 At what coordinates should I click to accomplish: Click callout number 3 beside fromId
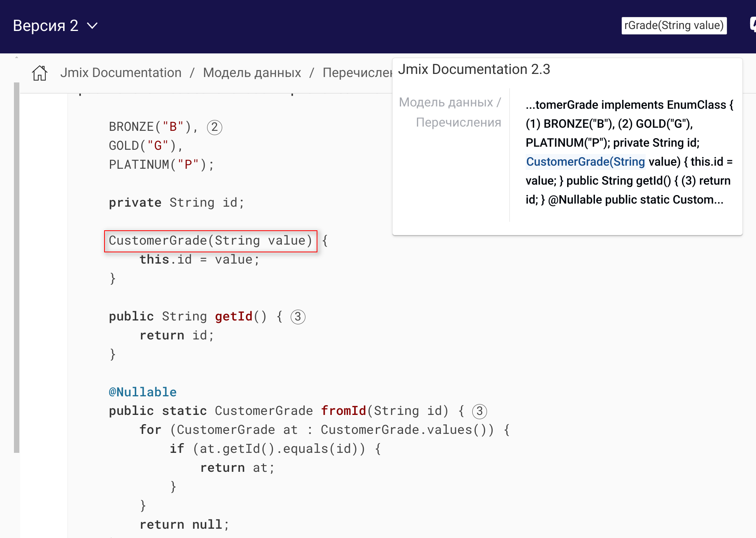tap(479, 411)
